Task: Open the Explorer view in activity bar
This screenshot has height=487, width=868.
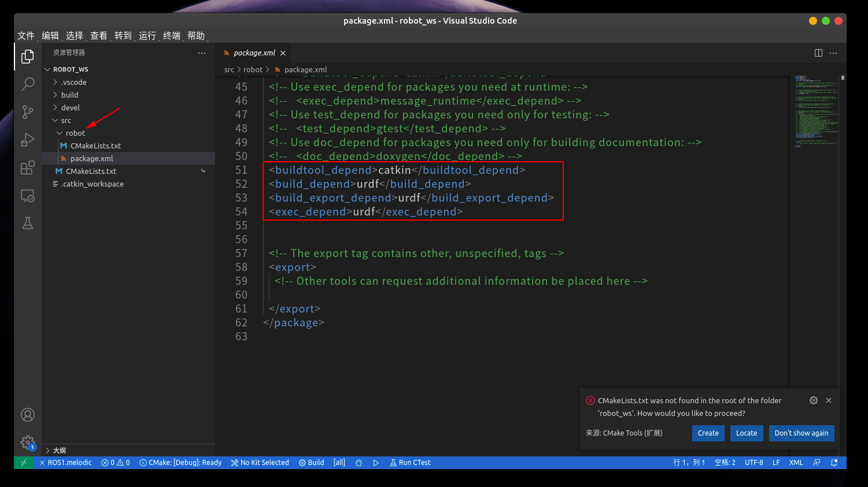Action: [28, 57]
